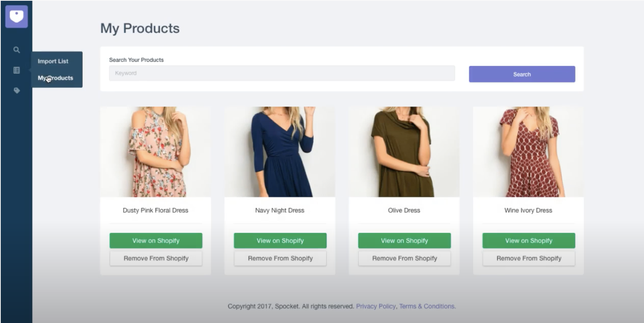This screenshot has height=323, width=644.
Task: Open the Privacy Policy link
Action: [376, 306]
